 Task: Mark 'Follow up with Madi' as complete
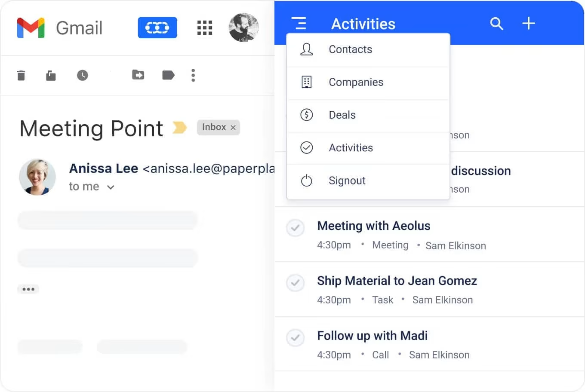tap(296, 338)
